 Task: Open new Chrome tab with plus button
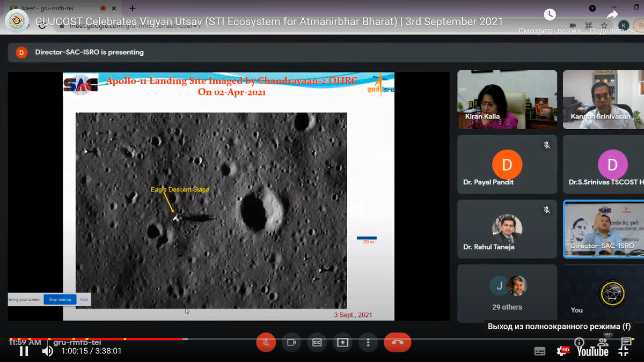pos(133,8)
